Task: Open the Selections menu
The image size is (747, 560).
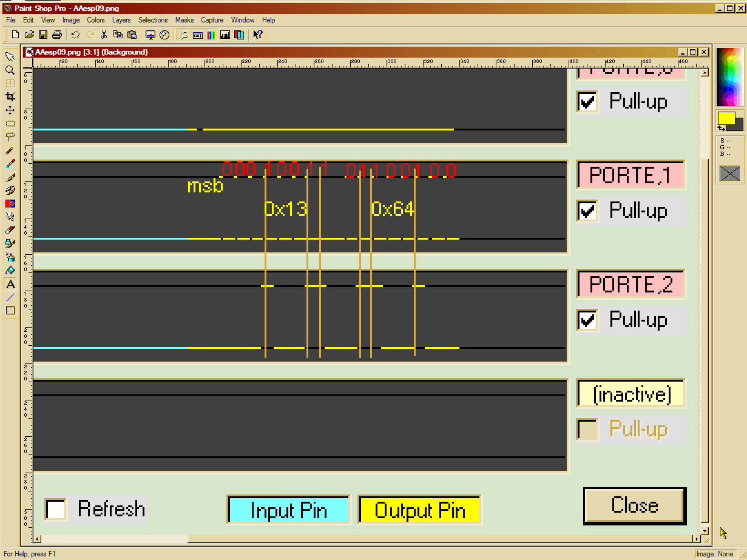Action: pos(153,20)
